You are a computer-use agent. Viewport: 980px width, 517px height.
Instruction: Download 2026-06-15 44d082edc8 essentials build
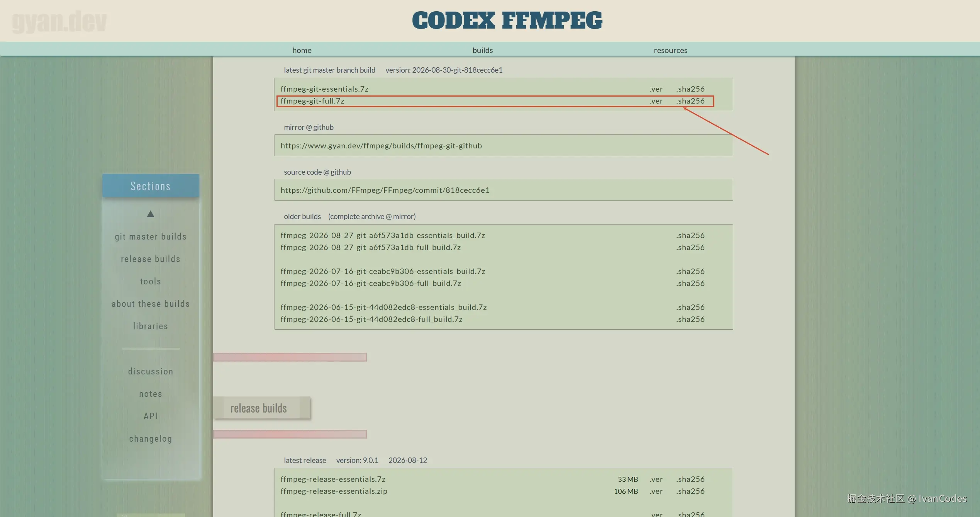pyautogui.click(x=383, y=307)
